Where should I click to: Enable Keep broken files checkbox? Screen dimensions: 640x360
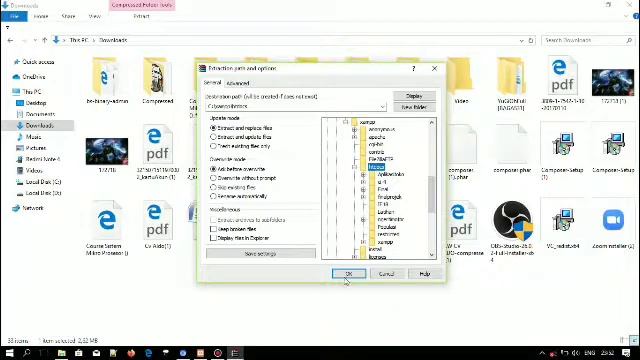pyautogui.click(x=213, y=229)
